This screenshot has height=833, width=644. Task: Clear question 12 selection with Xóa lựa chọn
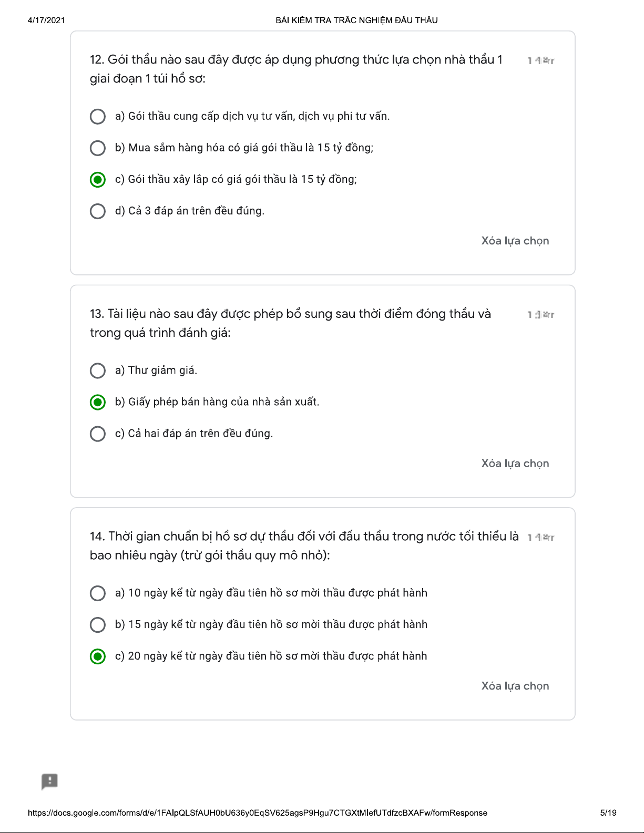515,241
